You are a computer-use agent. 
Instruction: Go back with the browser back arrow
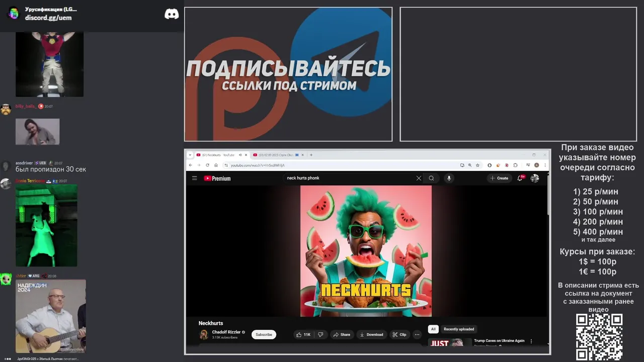190,165
